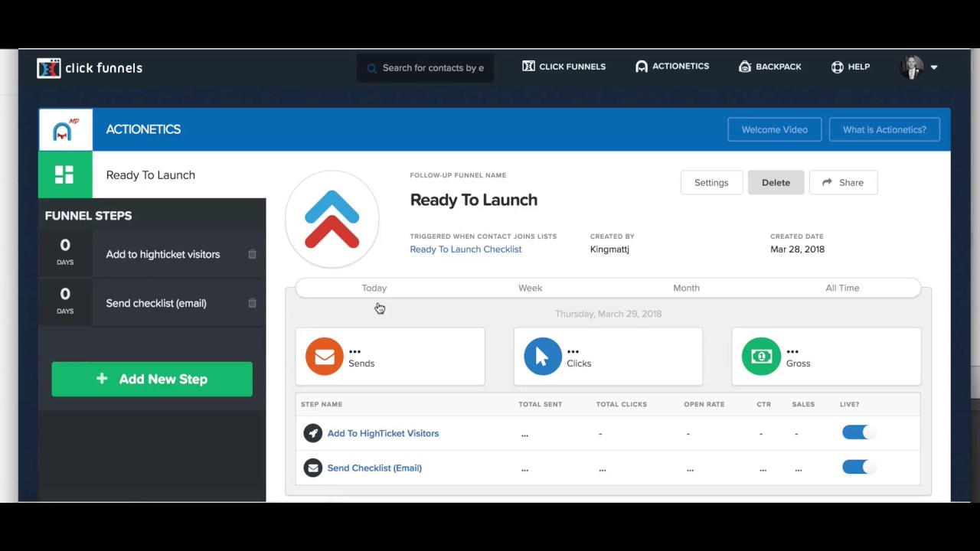Click the What is Actionetics? button
Image resolution: width=980 pixels, height=551 pixels.
[x=884, y=129]
